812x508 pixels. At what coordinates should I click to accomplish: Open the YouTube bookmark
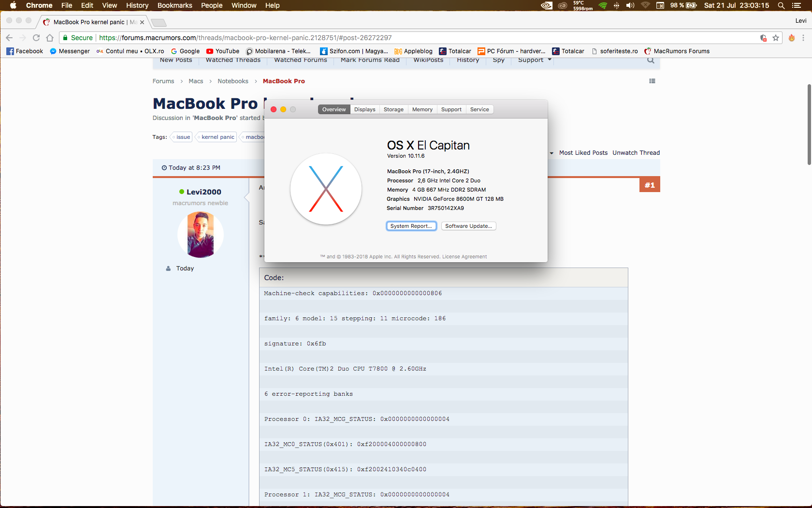223,51
